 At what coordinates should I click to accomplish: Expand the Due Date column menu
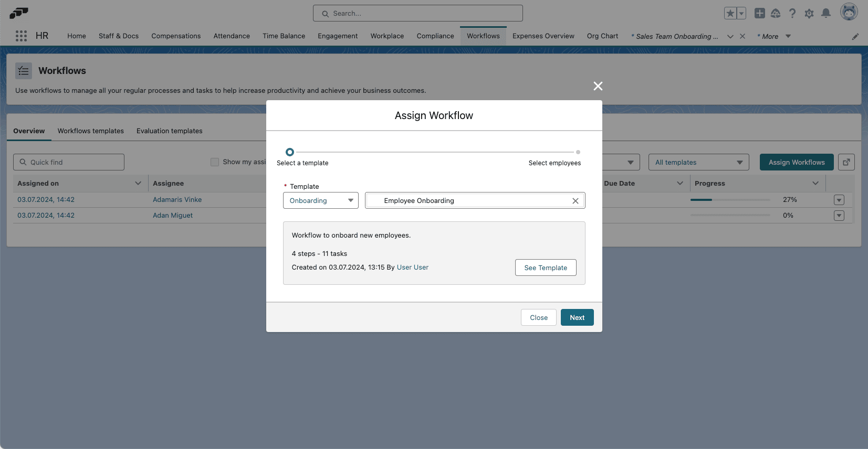[x=680, y=183]
